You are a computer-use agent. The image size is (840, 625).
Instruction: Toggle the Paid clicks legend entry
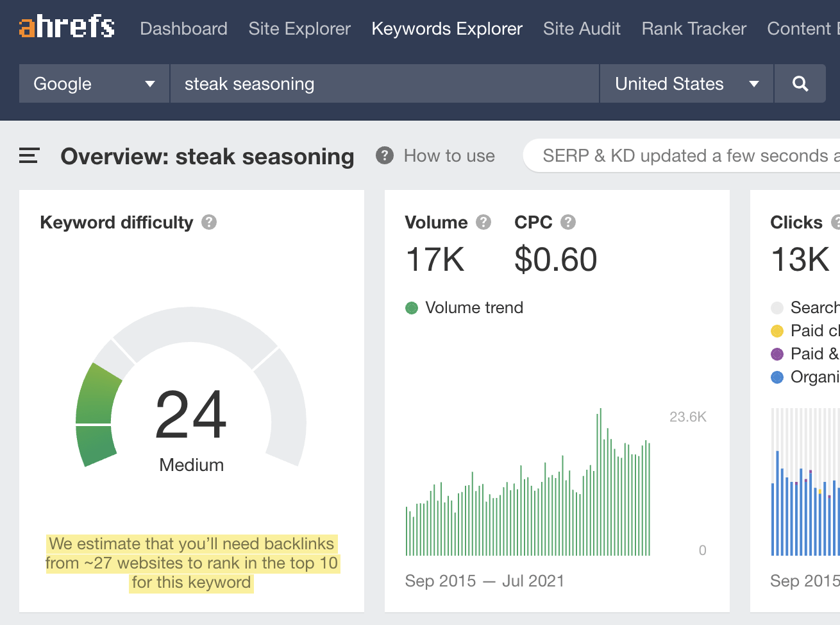coord(778,330)
